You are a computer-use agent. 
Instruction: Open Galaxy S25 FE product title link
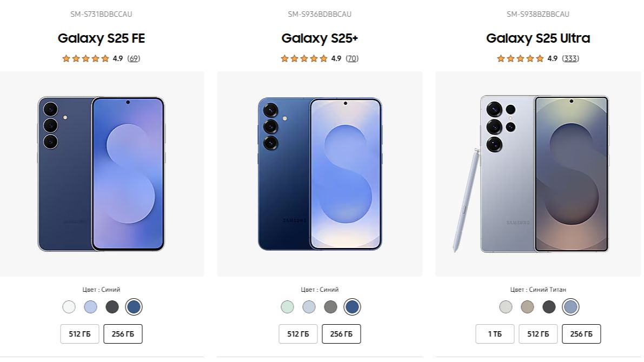coord(101,38)
